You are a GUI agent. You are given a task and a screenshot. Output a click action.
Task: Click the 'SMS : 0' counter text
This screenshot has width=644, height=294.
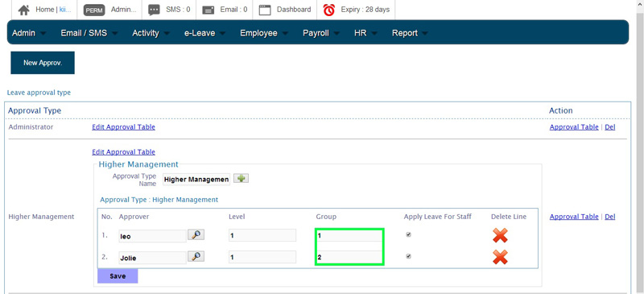(178, 10)
